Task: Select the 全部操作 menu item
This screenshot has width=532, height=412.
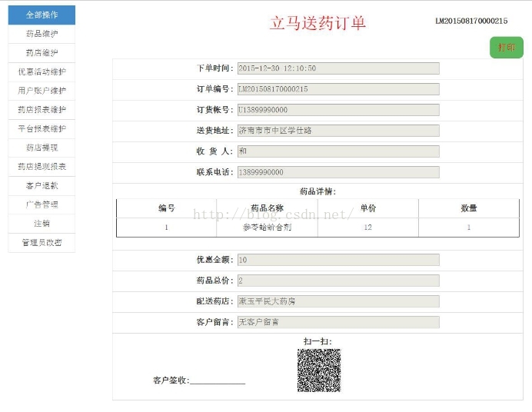Action: [x=42, y=15]
